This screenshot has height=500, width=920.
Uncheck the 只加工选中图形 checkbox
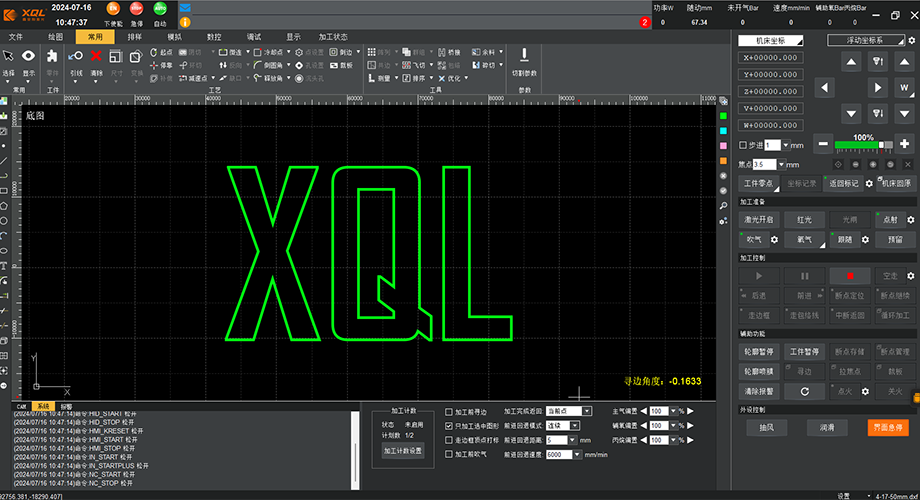(x=449, y=425)
